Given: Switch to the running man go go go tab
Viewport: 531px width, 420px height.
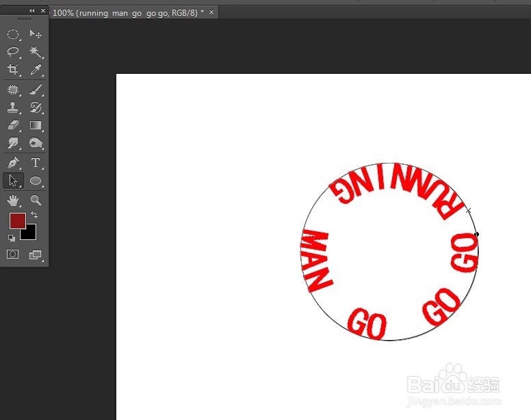Looking at the screenshot, I should 129,13.
